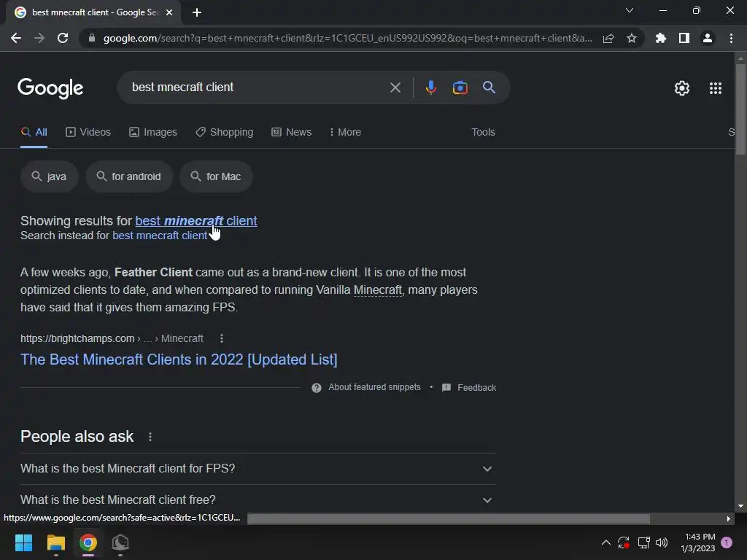The image size is (747, 560).
Task: Open the volume control in the tray
Action: [x=662, y=542]
